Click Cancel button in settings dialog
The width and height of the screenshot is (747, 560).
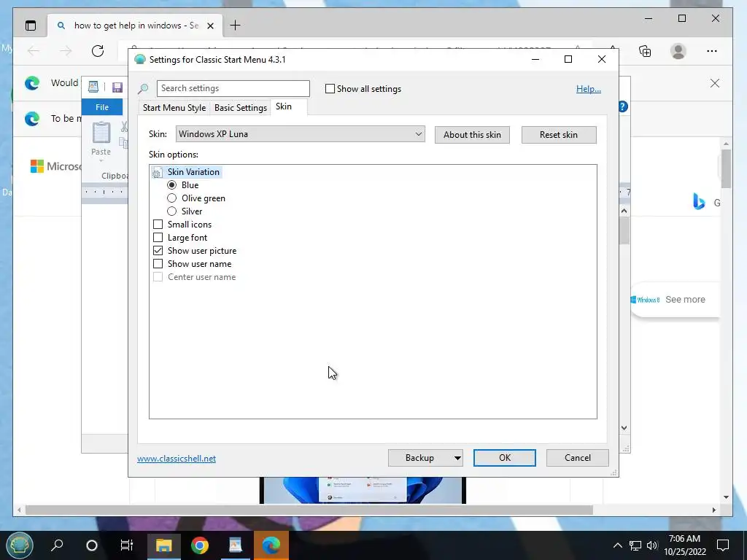(578, 458)
